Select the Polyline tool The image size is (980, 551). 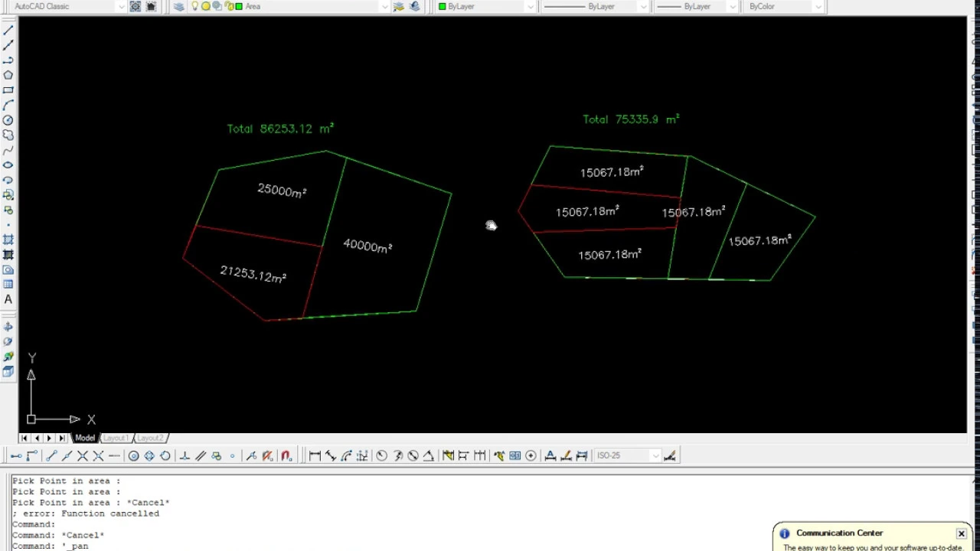(x=8, y=60)
